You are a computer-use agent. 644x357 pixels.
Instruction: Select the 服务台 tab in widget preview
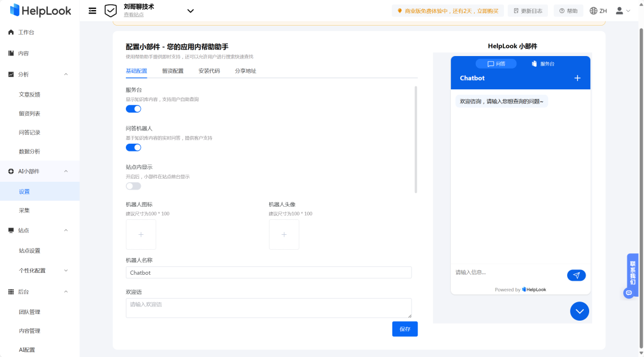point(543,64)
